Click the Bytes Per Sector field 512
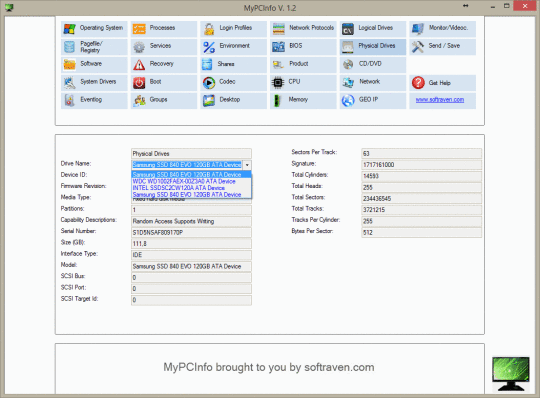Viewport: 540px width, 398px height. click(x=421, y=233)
